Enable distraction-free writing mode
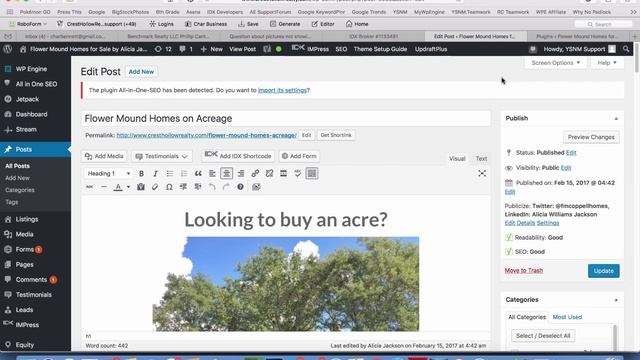 (482, 173)
